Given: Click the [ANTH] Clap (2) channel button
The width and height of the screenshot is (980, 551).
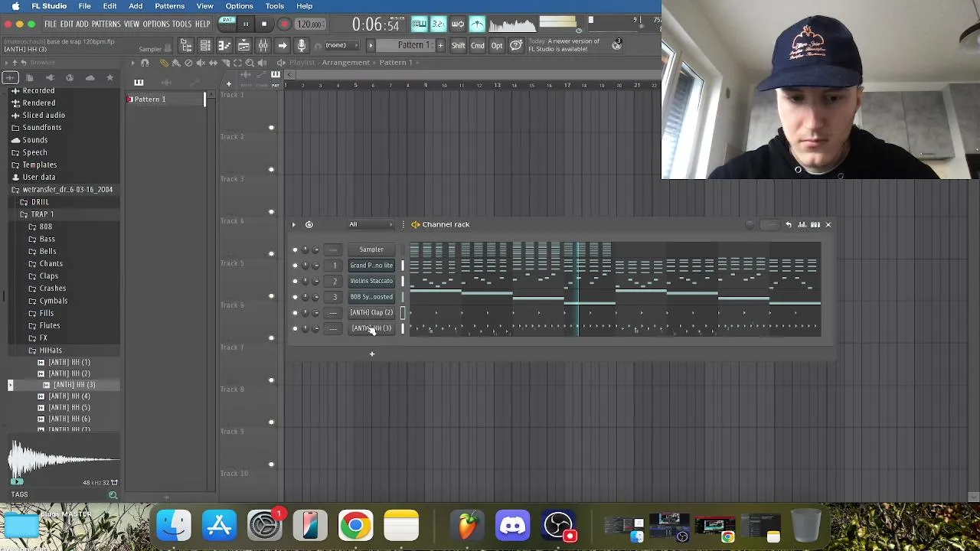Looking at the screenshot, I should click(x=371, y=312).
